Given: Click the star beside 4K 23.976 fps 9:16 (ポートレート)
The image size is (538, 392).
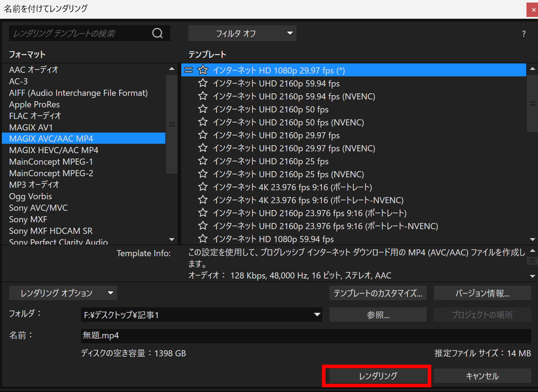Looking at the screenshot, I should click(x=203, y=187).
